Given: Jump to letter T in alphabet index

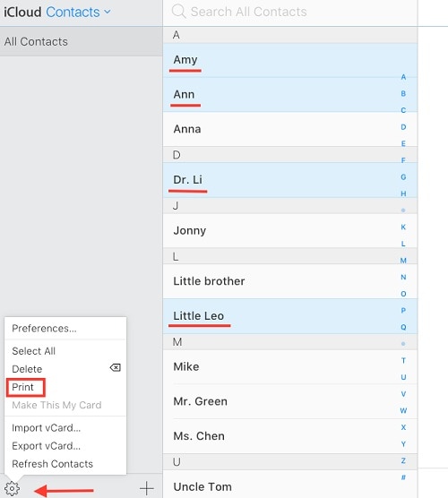Looking at the screenshot, I should click(403, 360).
